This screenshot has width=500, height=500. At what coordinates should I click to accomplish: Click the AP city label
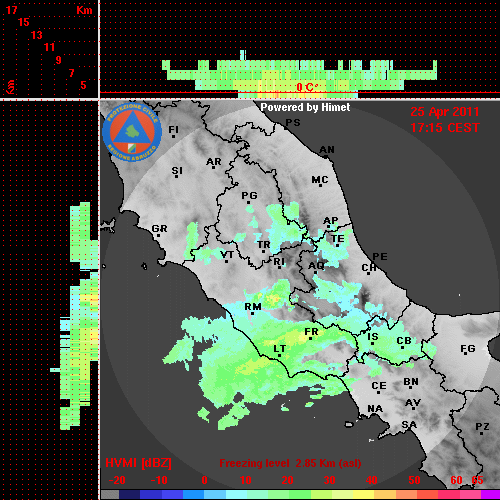(330, 221)
